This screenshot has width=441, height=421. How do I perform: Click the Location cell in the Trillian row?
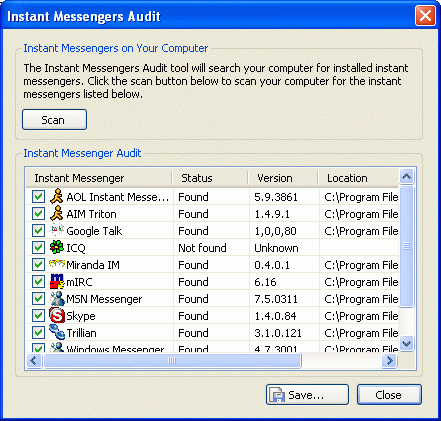pos(361,333)
